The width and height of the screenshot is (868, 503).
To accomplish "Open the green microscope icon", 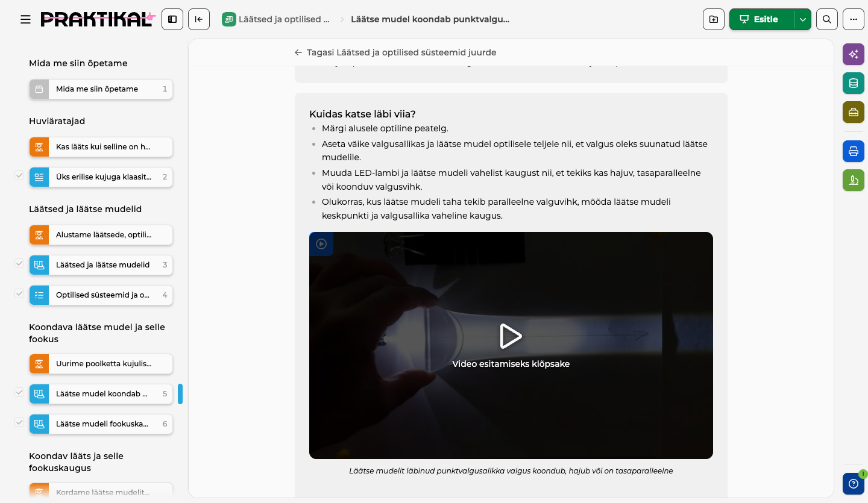I will tap(854, 180).
